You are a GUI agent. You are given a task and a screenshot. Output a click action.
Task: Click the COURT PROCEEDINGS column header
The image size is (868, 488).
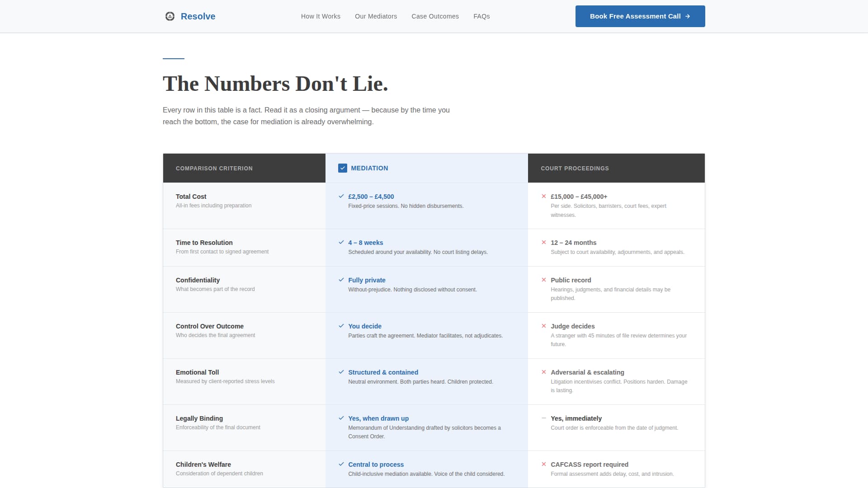pos(575,168)
